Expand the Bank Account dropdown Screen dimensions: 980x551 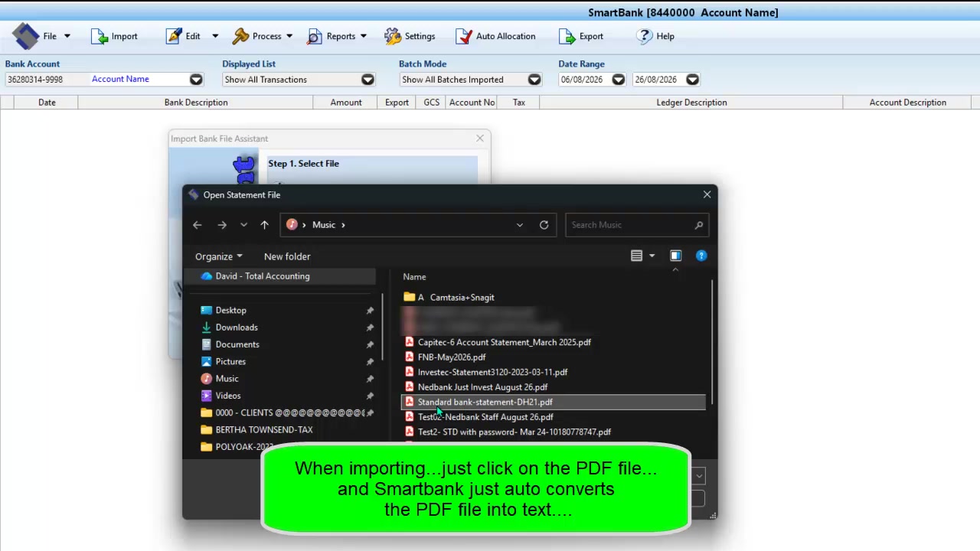click(196, 80)
